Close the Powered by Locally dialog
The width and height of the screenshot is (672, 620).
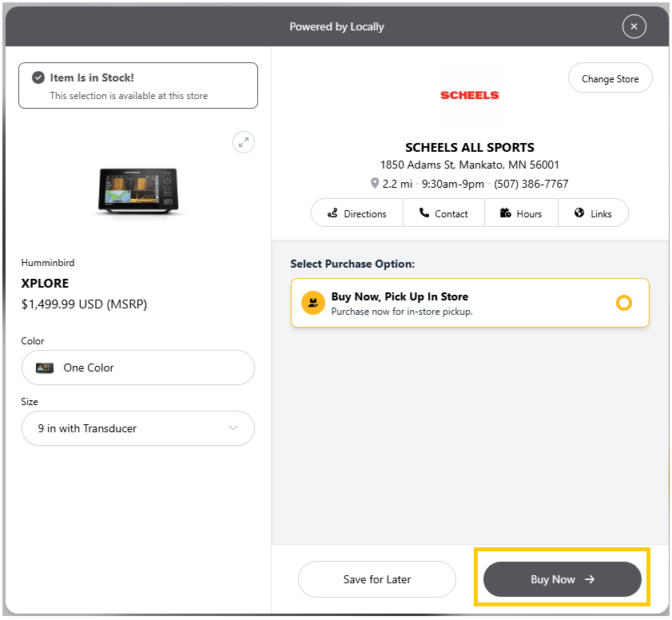tap(634, 26)
